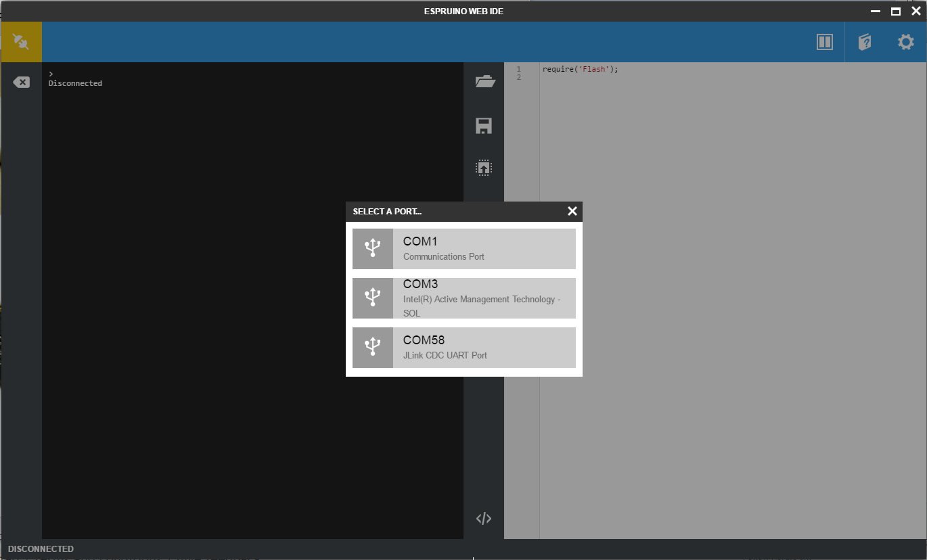This screenshot has height=560, width=927.
Task: Click the USB icon beside COM1
Action: [x=373, y=249]
